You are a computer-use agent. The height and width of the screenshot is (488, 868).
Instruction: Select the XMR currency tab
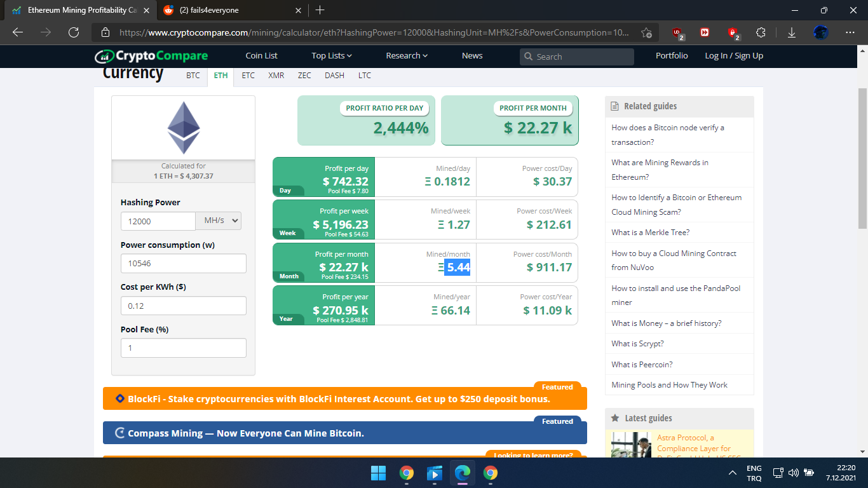[276, 75]
